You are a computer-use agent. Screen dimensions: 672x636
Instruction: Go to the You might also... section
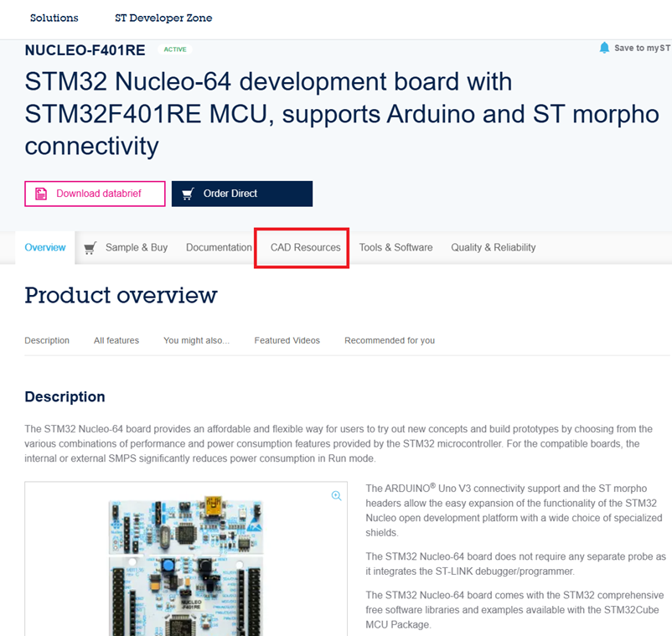197,341
